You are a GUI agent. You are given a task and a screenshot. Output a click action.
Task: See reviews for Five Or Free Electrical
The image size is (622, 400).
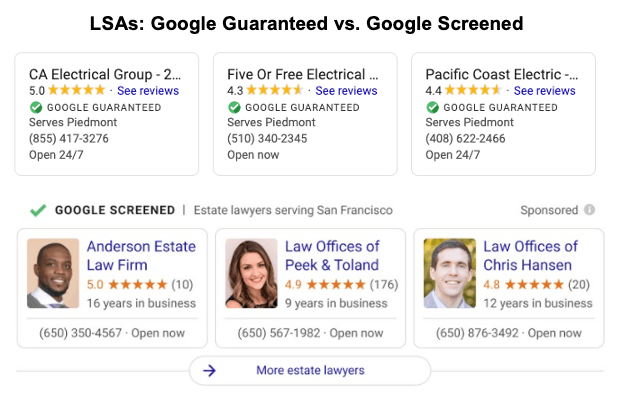point(346,91)
